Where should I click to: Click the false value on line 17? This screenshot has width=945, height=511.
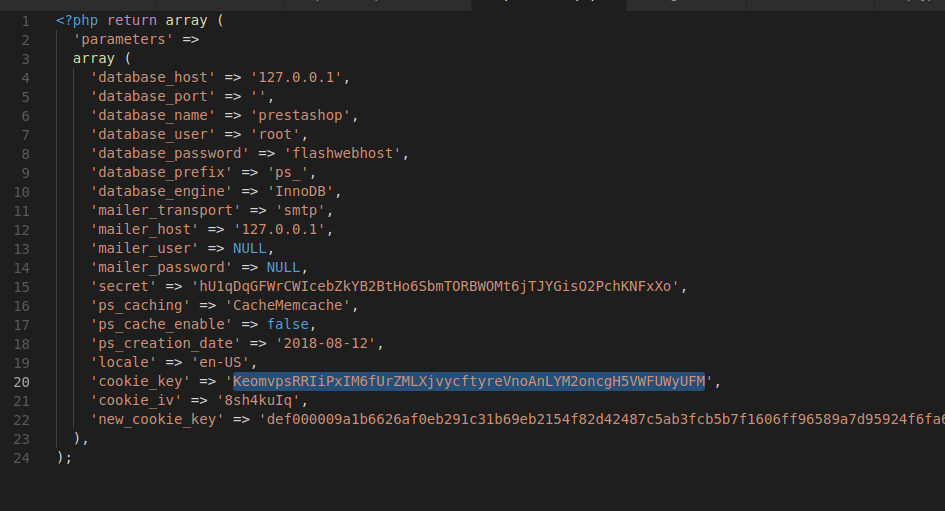coord(287,324)
